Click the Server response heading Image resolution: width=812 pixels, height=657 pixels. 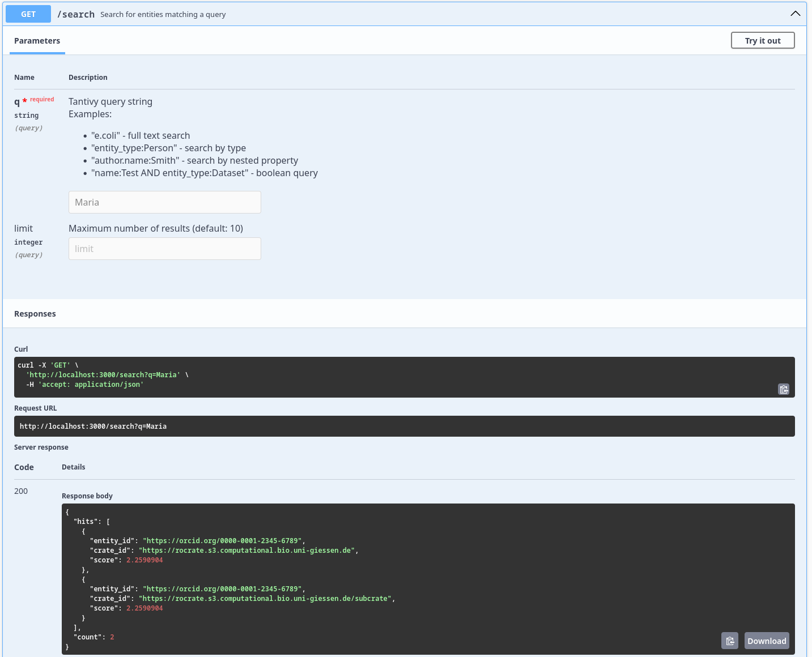[41, 447]
